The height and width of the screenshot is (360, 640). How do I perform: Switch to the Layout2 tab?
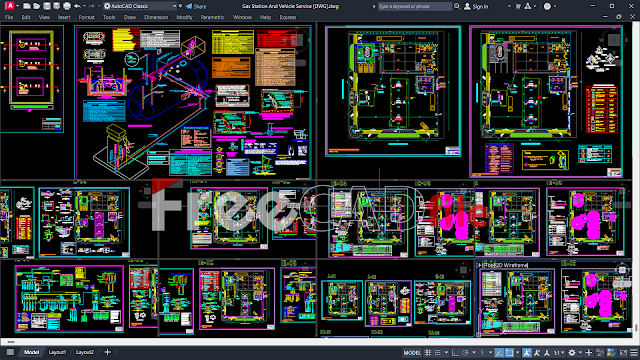[85, 352]
